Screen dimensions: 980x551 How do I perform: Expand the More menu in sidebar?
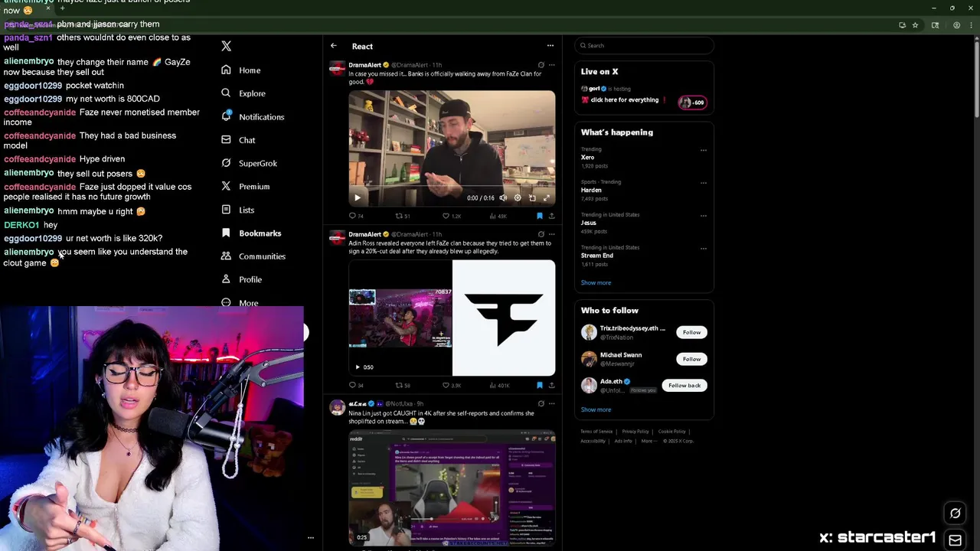[x=240, y=302]
